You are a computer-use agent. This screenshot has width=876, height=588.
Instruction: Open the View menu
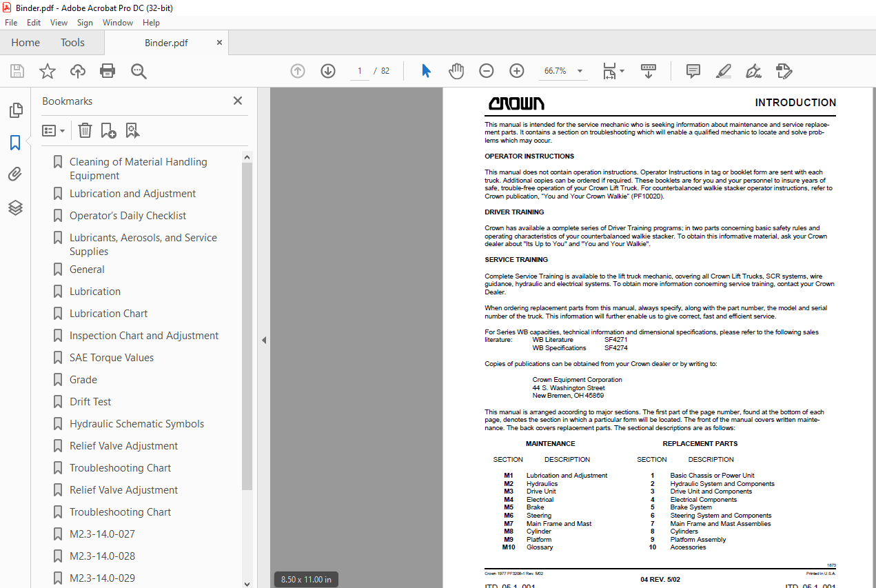coord(59,23)
